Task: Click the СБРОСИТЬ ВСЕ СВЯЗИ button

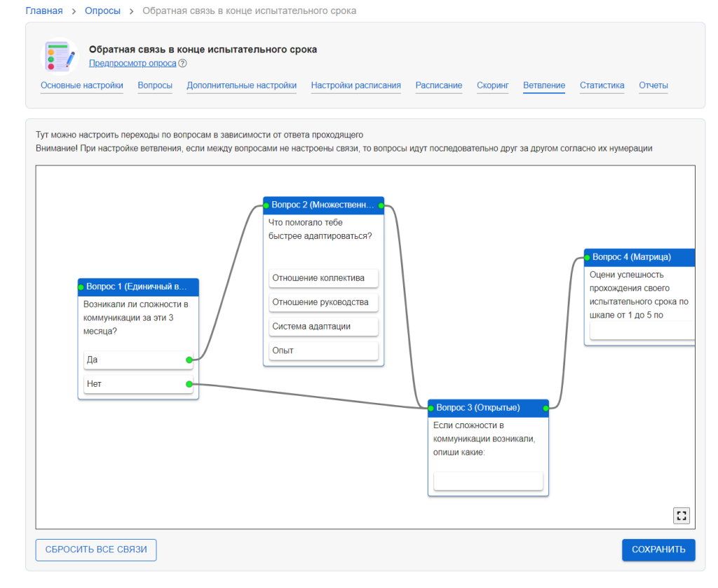Action: coord(96,549)
